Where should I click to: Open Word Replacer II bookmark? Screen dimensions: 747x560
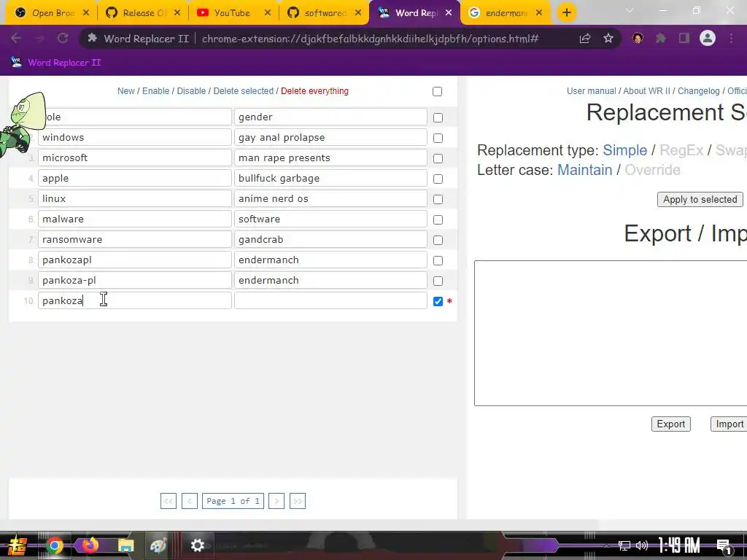point(55,63)
